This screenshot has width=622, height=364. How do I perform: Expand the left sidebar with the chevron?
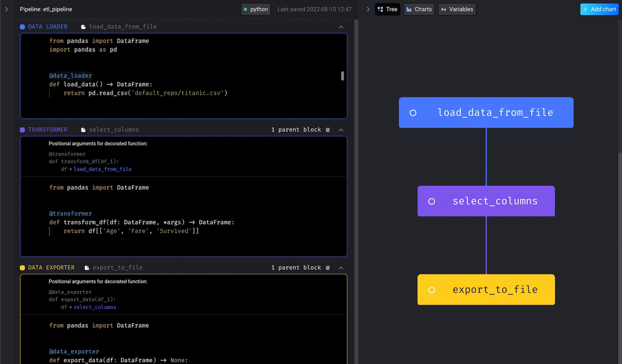pyautogui.click(x=7, y=9)
